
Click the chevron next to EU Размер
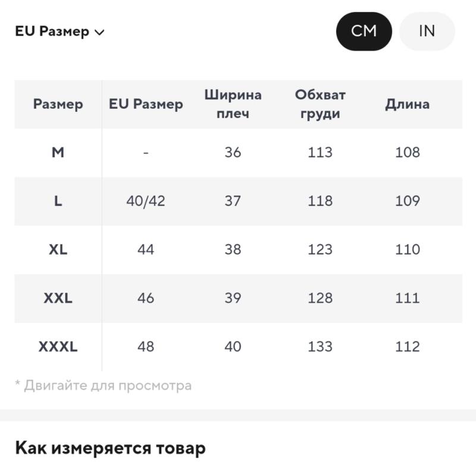(99, 32)
